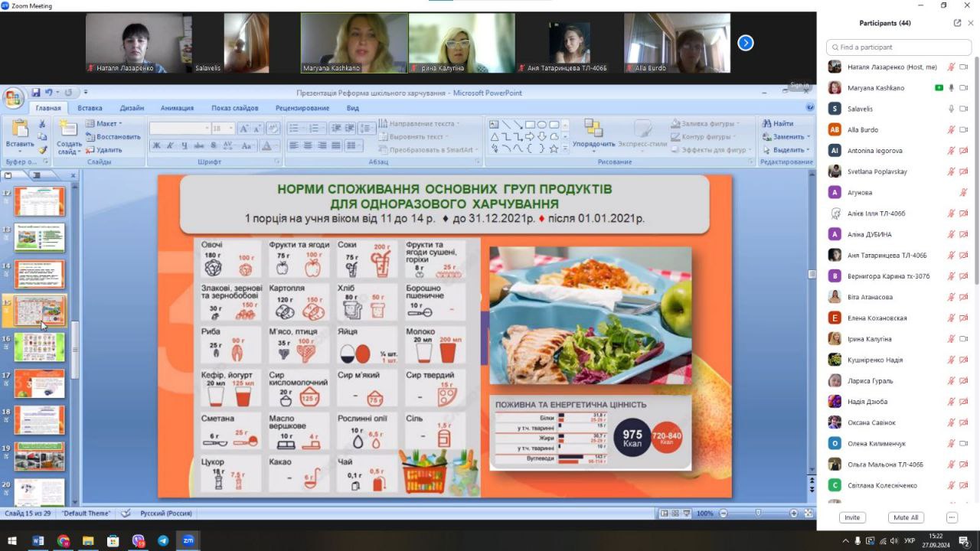Image resolution: width=980 pixels, height=551 pixels.
Task: Open the font size dropdown
Action: 229,129
